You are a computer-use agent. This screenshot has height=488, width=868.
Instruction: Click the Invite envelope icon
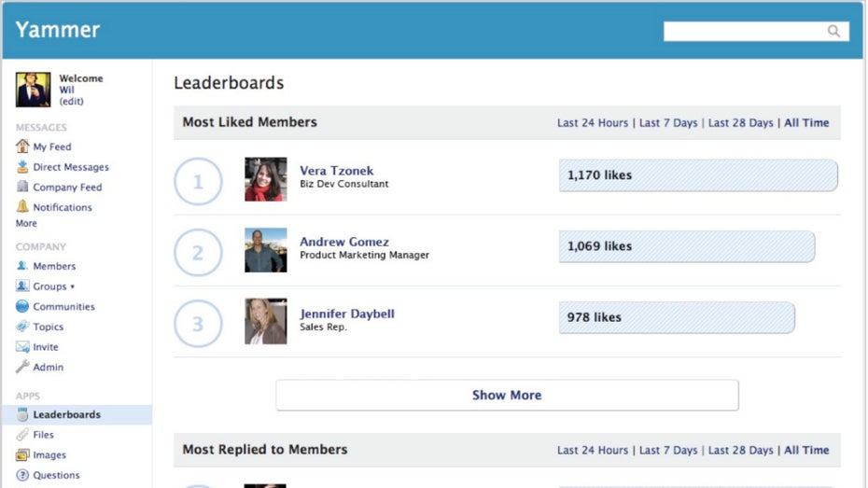[x=22, y=347]
